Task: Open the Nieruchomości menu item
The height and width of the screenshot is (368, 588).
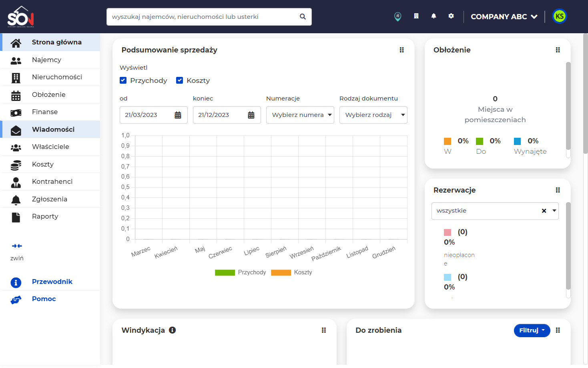Action: coord(51,77)
